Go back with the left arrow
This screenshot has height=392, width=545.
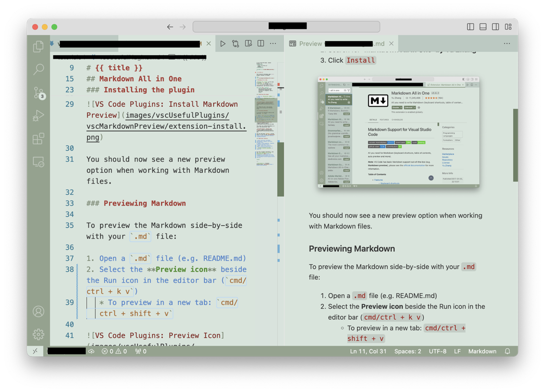pos(170,27)
